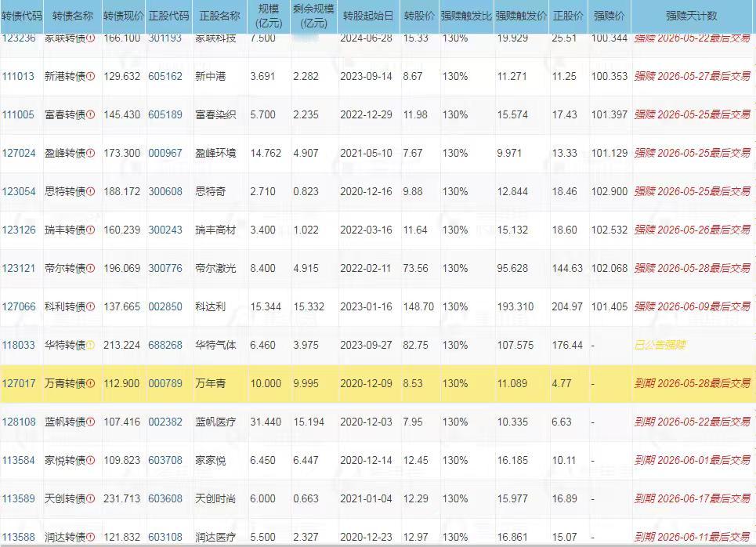
Task: Open bond code 113588 link
Action: [x=19, y=537]
